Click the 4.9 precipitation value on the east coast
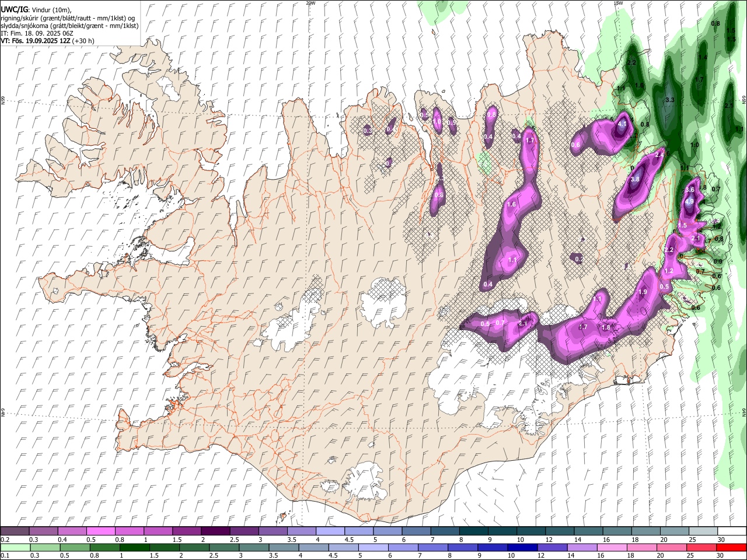The image size is (747, 560). point(689,202)
